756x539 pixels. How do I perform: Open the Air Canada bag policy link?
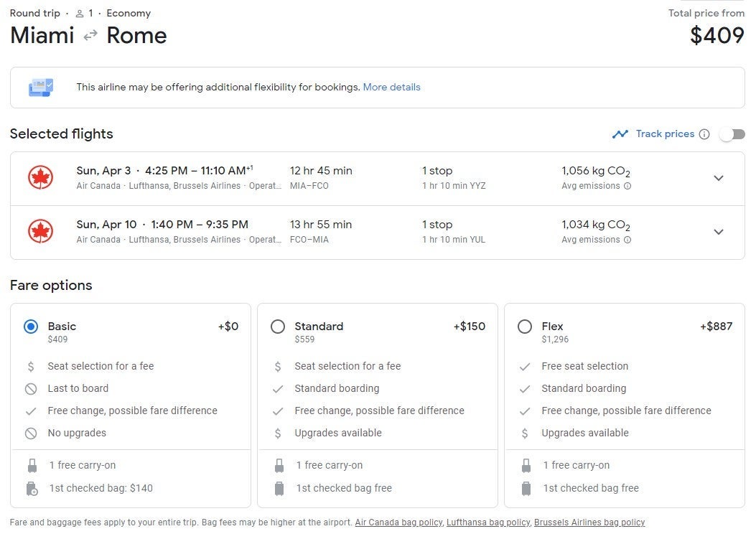coord(398,522)
